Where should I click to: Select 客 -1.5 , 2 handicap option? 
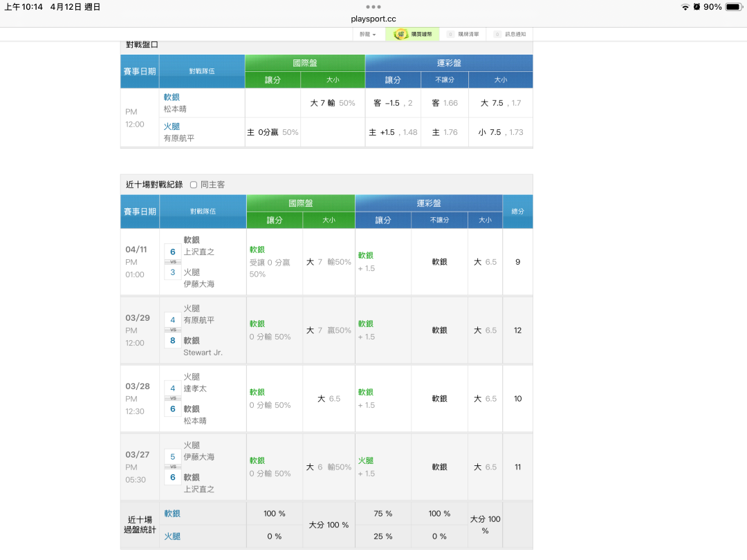pyautogui.click(x=393, y=103)
